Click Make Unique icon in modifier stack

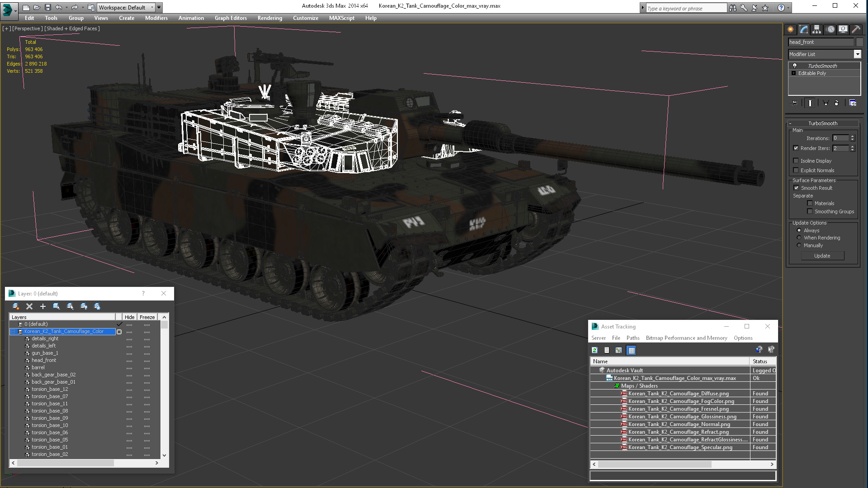[x=826, y=103]
